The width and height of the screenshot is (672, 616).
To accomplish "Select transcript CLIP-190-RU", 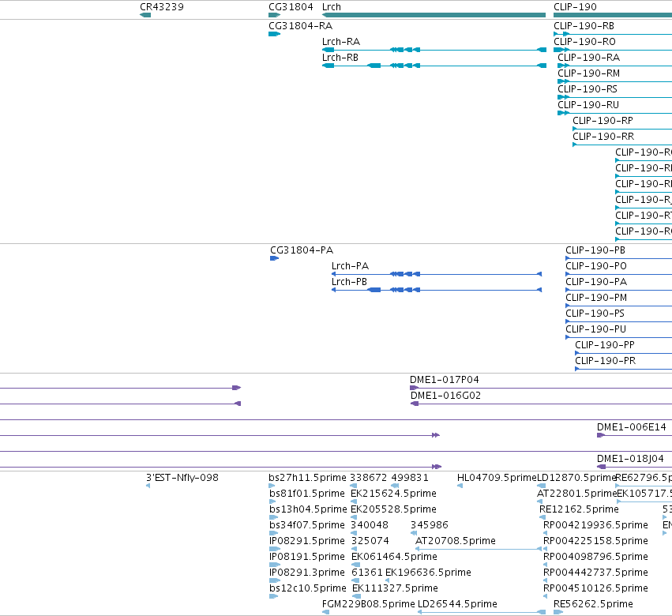I will (x=588, y=105).
